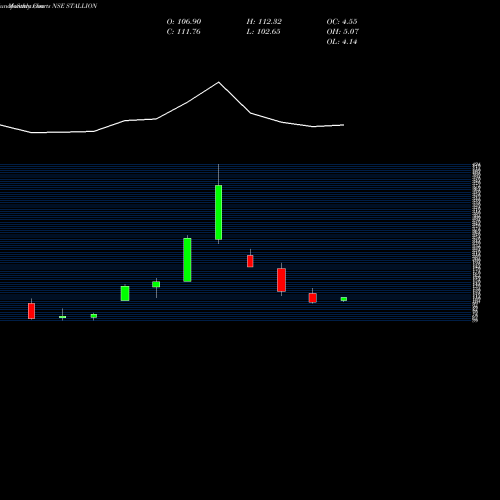500x500 pixels.
Task: Click the high price value H: 112.32
Action: 264,21
